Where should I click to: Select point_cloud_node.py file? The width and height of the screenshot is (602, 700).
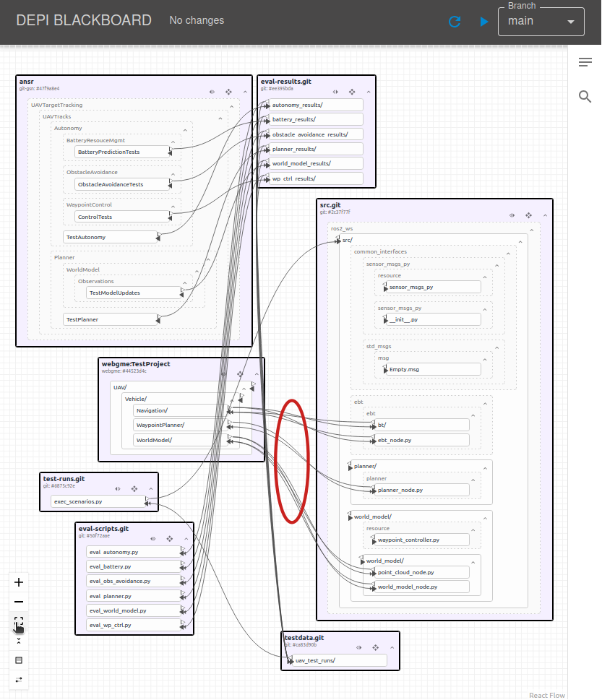tap(421, 572)
